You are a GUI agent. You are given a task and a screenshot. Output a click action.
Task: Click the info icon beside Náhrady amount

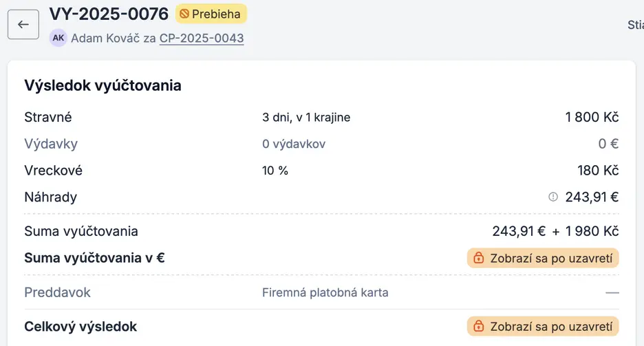point(552,197)
